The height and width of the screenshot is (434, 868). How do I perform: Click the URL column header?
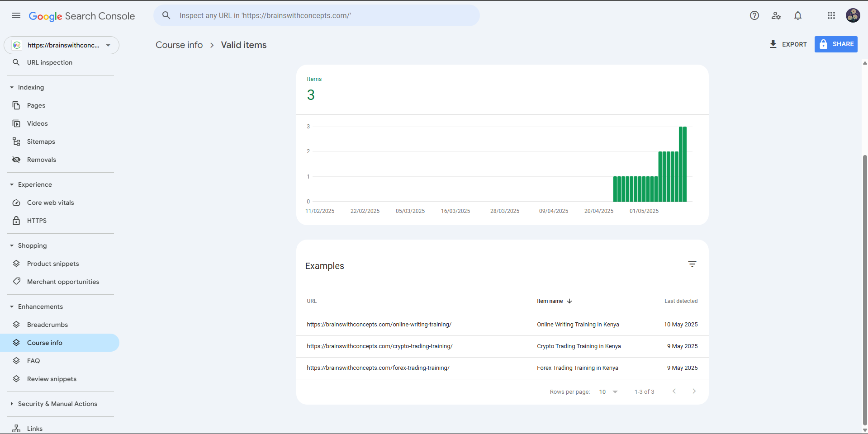pos(312,301)
